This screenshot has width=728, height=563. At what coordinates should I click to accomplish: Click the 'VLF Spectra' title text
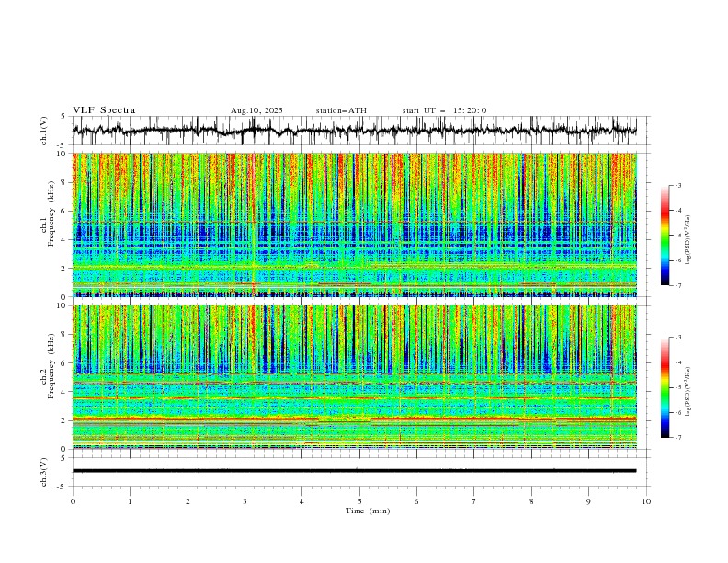pyautogui.click(x=104, y=110)
